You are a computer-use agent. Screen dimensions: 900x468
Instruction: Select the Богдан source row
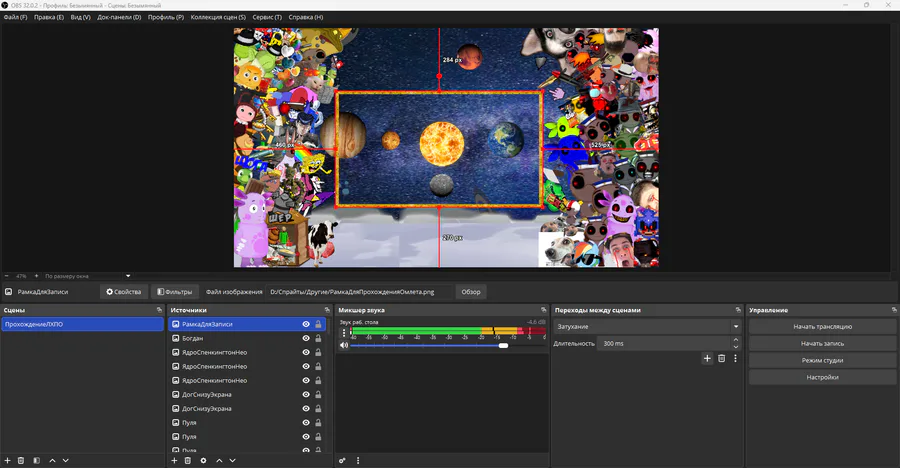pyautogui.click(x=247, y=338)
